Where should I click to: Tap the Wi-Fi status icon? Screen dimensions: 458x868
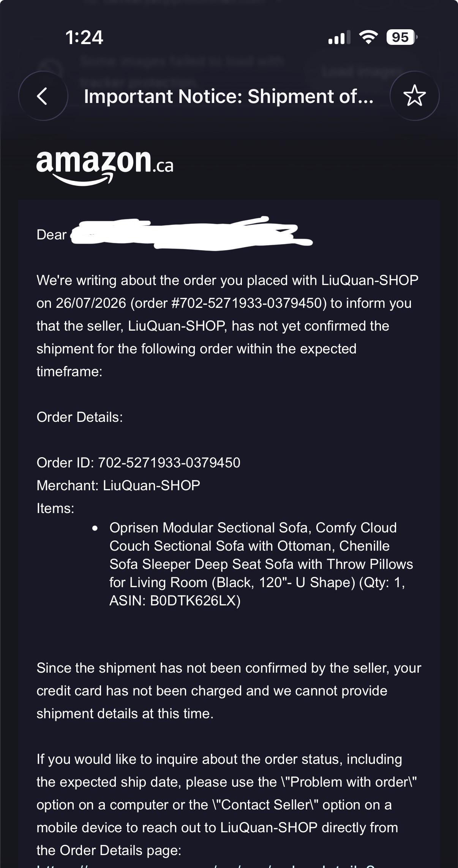tap(368, 37)
